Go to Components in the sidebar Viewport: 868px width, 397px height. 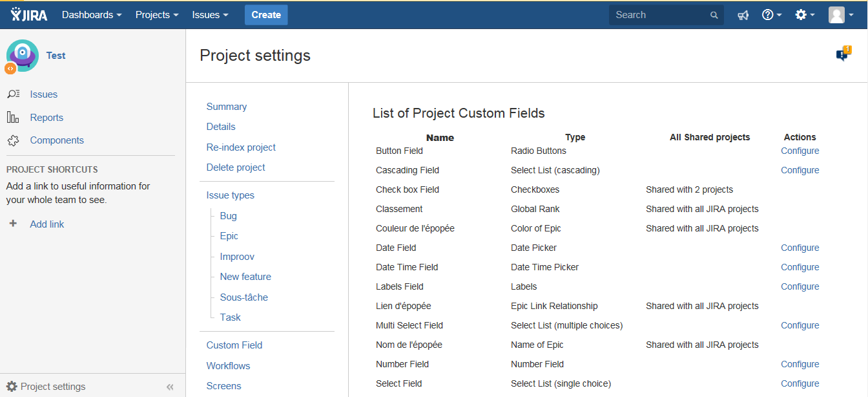tap(57, 140)
